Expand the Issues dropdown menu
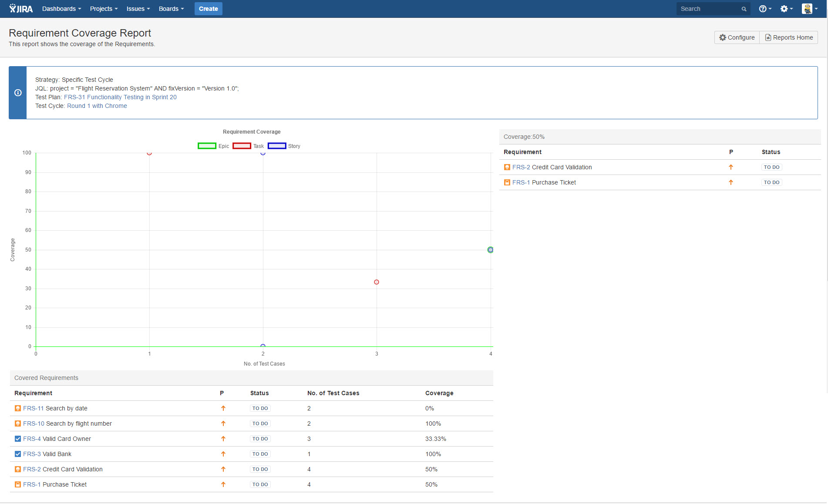This screenshot has width=828, height=504. (x=138, y=9)
